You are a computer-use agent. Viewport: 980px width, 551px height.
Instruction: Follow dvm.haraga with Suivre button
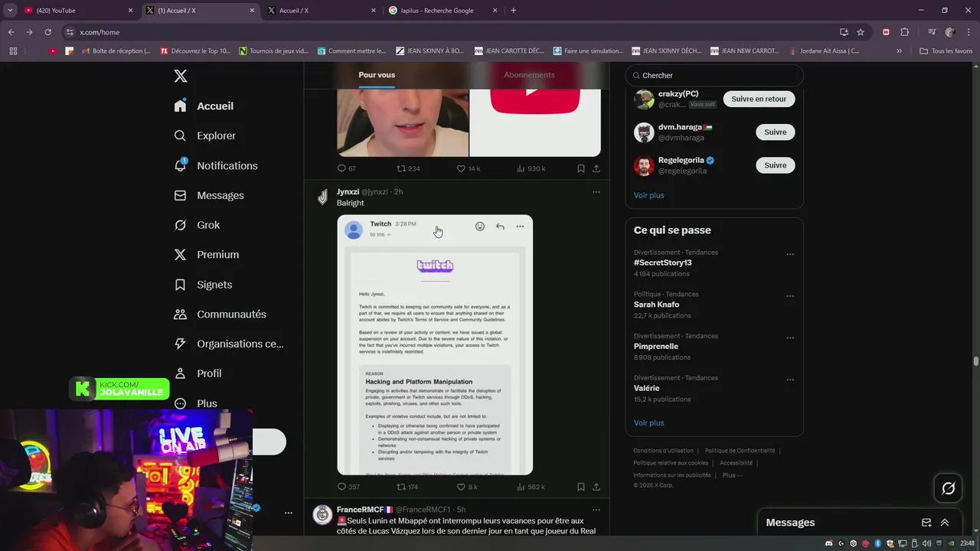[775, 132]
